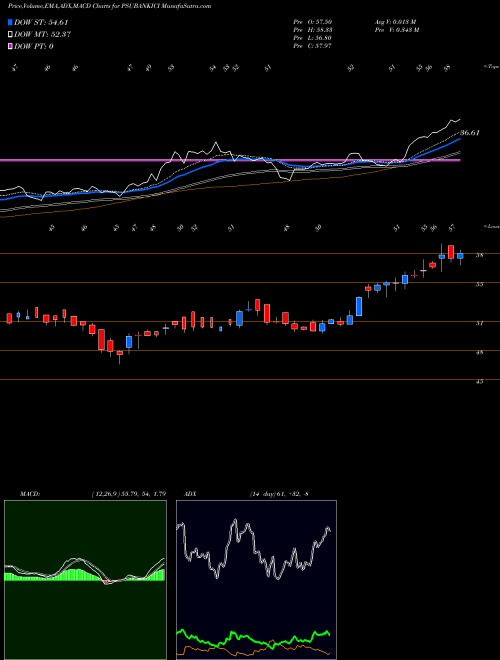Click the Pre V: 0.343 M value
Image resolution: width=500 pixels, height=660 pixels.
click(396, 30)
